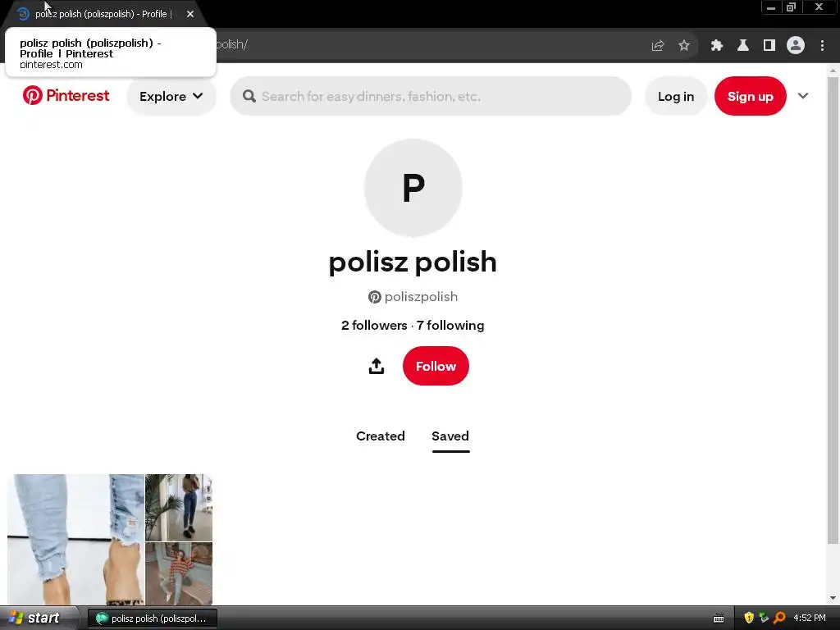Click the Pinterest icon beside poliszpolish handle

pyautogui.click(x=374, y=297)
